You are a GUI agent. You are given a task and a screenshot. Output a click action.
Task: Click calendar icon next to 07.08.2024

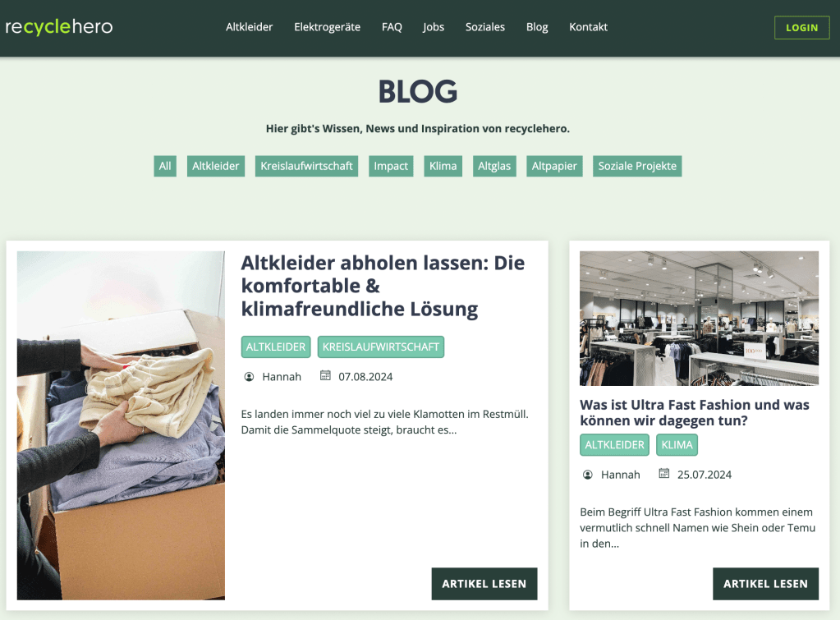pyautogui.click(x=325, y=375)
